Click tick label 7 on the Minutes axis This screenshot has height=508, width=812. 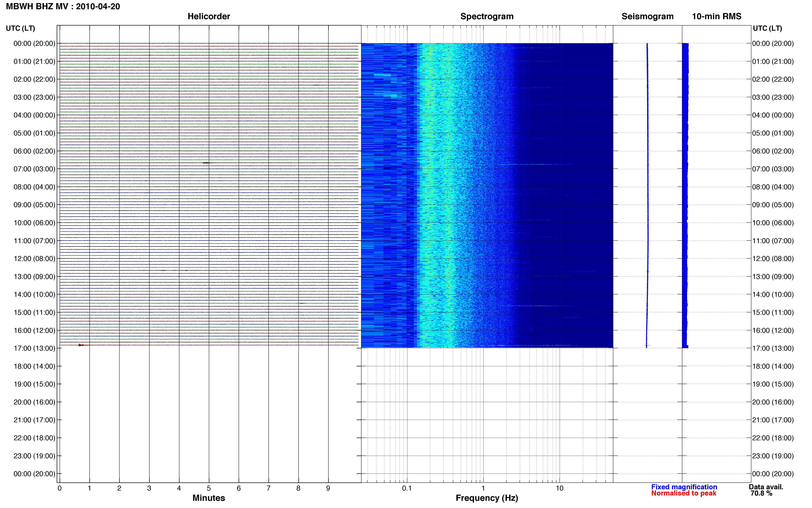[269, 488]
